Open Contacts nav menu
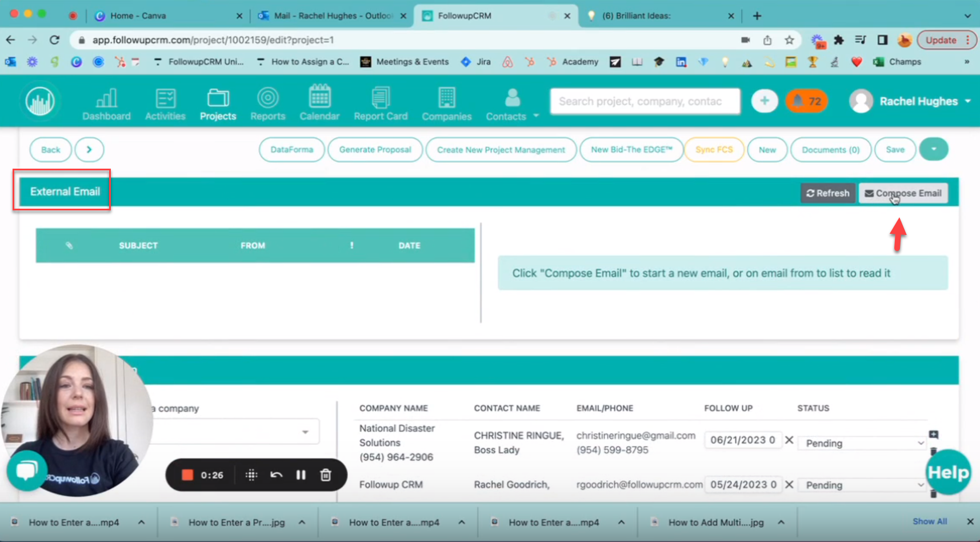This screenshot has height=542, width=980. click(512, 103)
